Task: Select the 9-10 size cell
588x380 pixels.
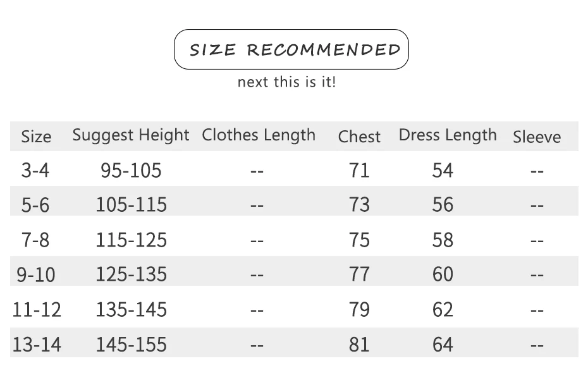Action: coord(36,274)
